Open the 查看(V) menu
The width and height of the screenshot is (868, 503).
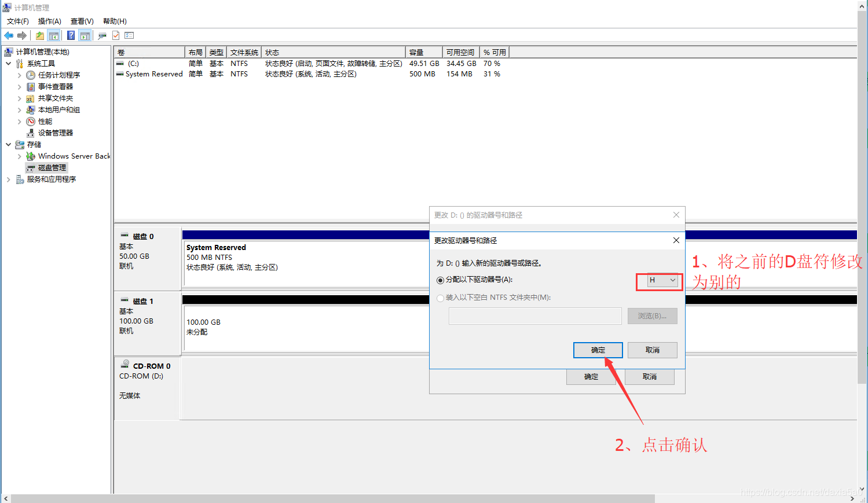[81, 21]
